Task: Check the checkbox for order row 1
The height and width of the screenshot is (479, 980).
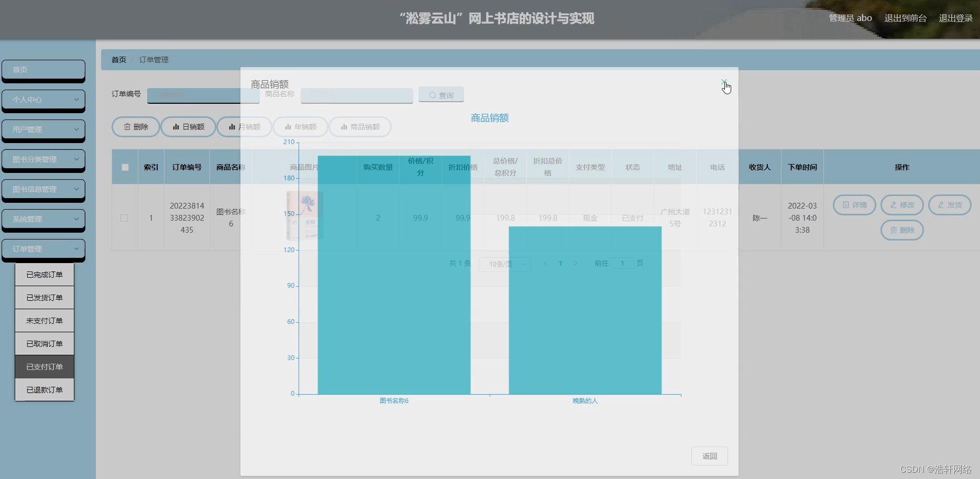Action: click(x=124, y=217)
